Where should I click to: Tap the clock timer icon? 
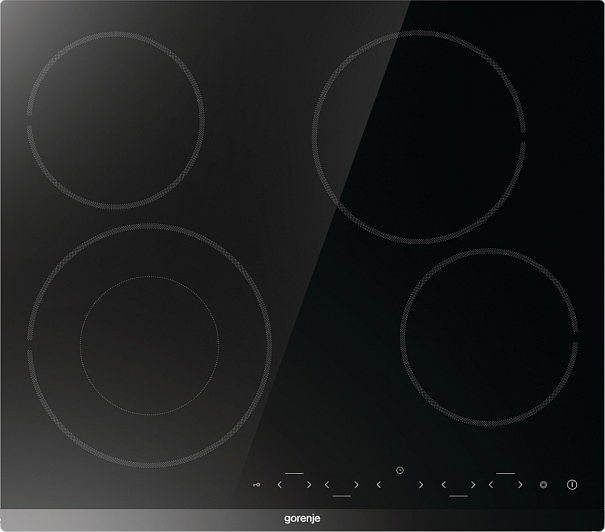point(399,469)
